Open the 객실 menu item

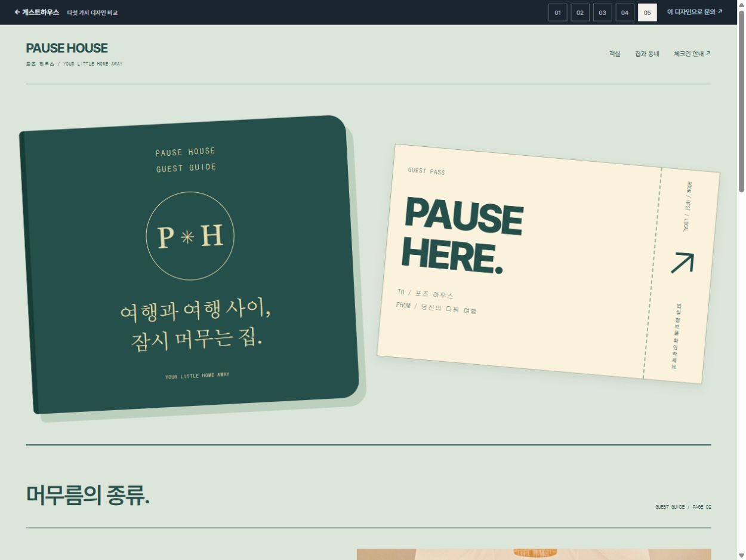click(615, 54)
